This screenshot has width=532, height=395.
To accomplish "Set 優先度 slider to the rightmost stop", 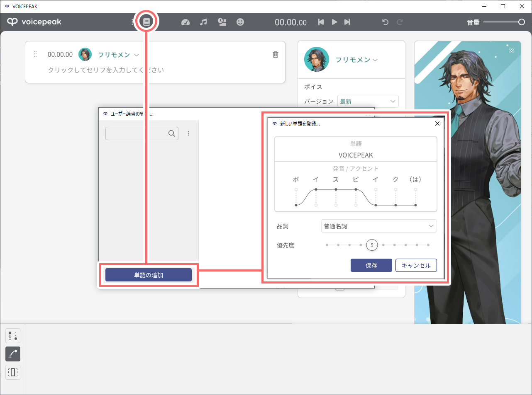I will point(428,245).
